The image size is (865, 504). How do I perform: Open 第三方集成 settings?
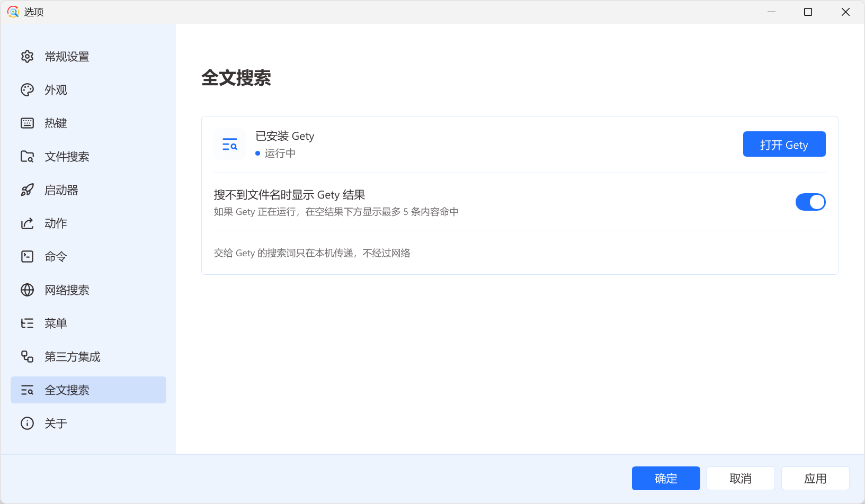point(88,357)
